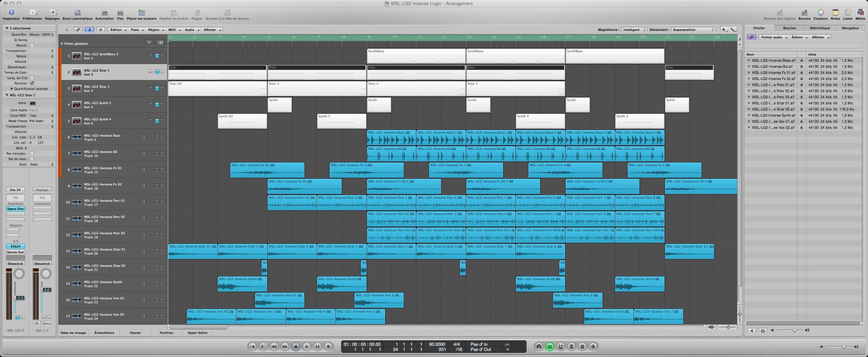Viewport: 868px width, 357px height.
Task: Click the Record transport button
Action: coord(329,347)
